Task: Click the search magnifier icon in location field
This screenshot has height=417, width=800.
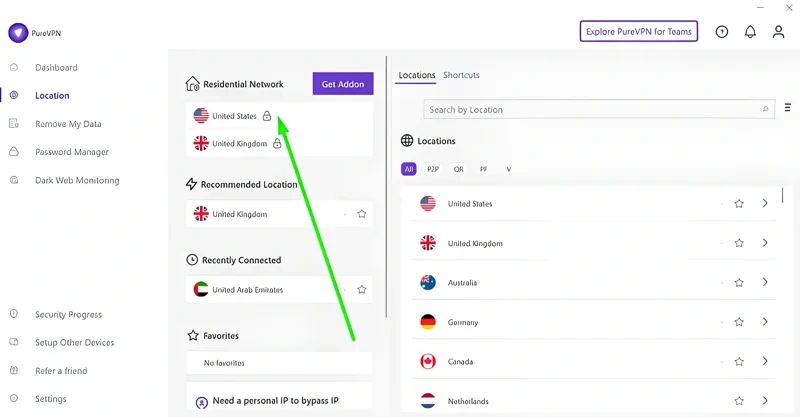Action: [x=765, y=109]
